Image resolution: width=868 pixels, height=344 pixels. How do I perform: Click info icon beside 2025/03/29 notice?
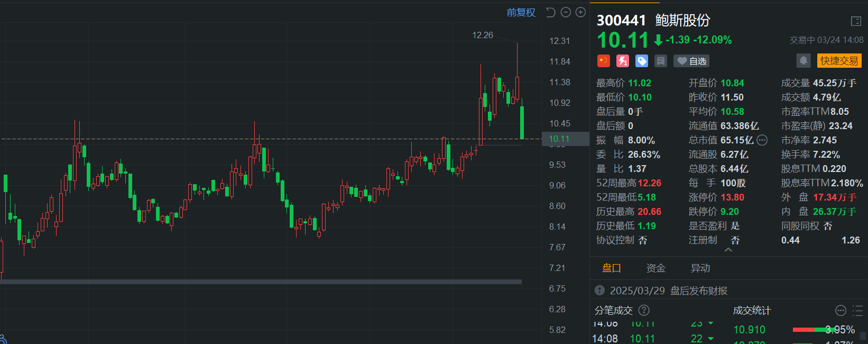(599, 291)
